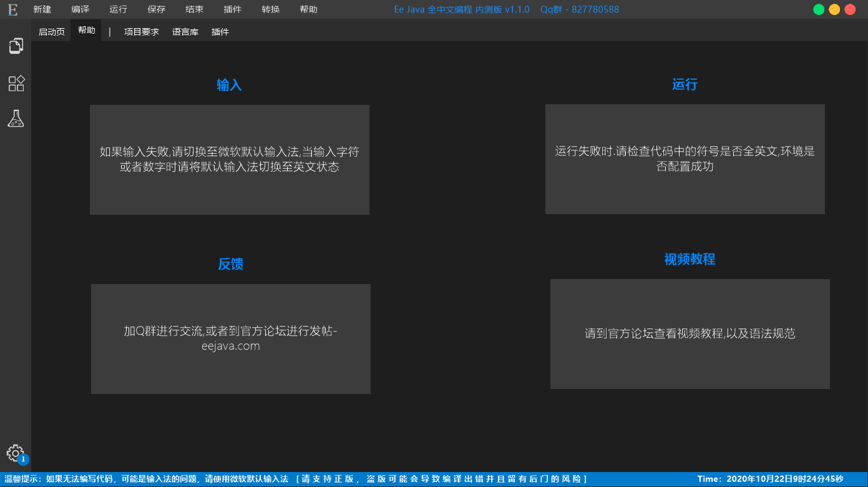The image size is (868, 487).
Task: Click the 反馈 heading
Action: (x=230, y=264)
